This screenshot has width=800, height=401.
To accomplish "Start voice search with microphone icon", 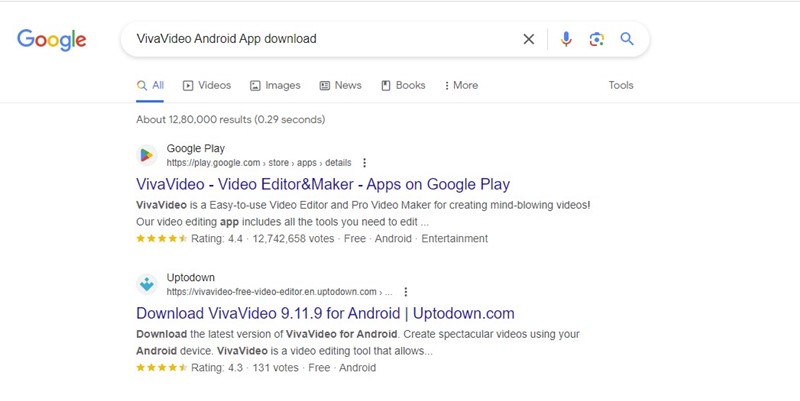I will (x=566, y=39).
